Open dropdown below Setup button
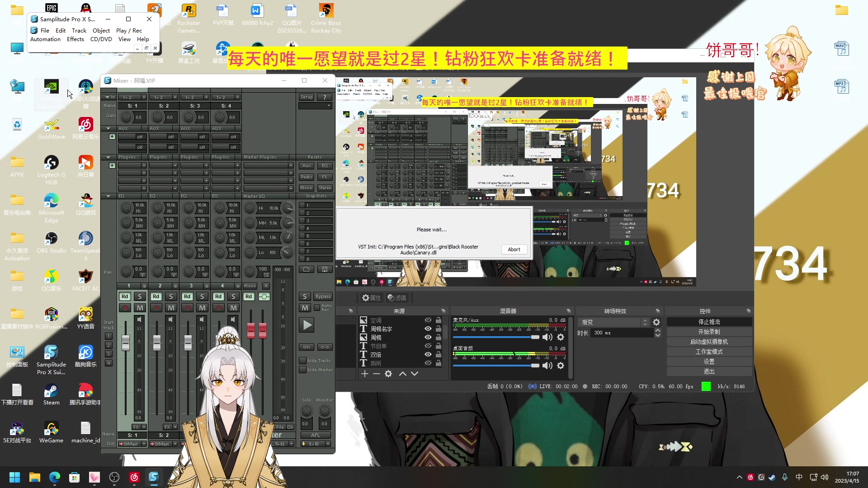Viewport: 868px width, 488px height. [x=315, y=106]
